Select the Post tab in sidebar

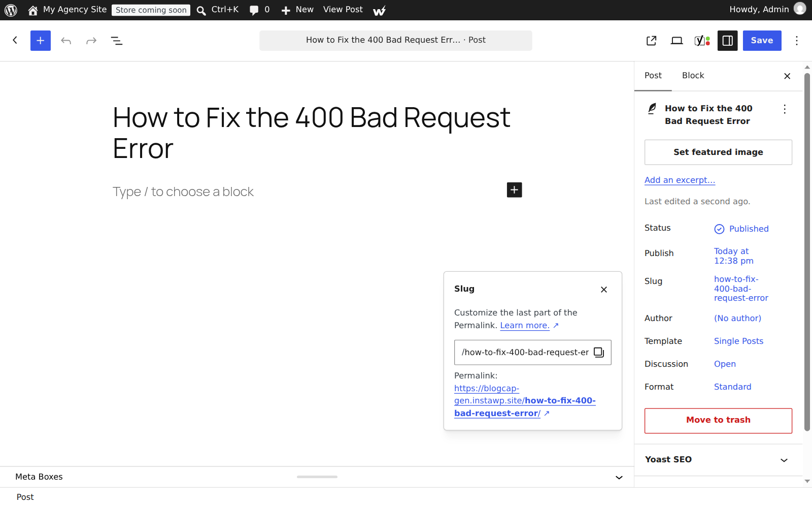click(x=653, y=76)
